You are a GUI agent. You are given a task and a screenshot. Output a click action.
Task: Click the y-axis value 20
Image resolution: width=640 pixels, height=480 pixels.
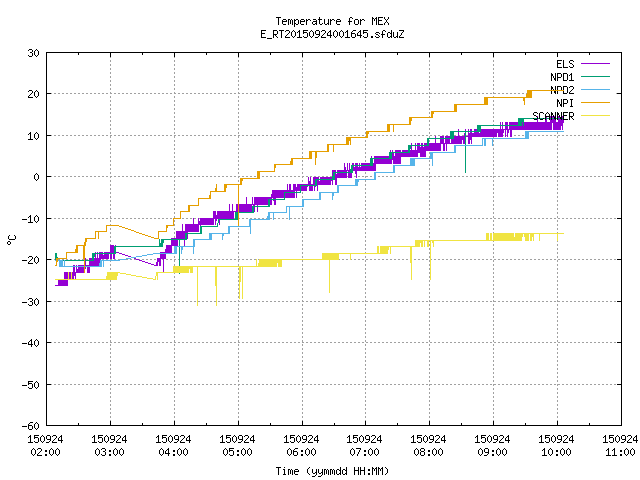pos(33,94)
